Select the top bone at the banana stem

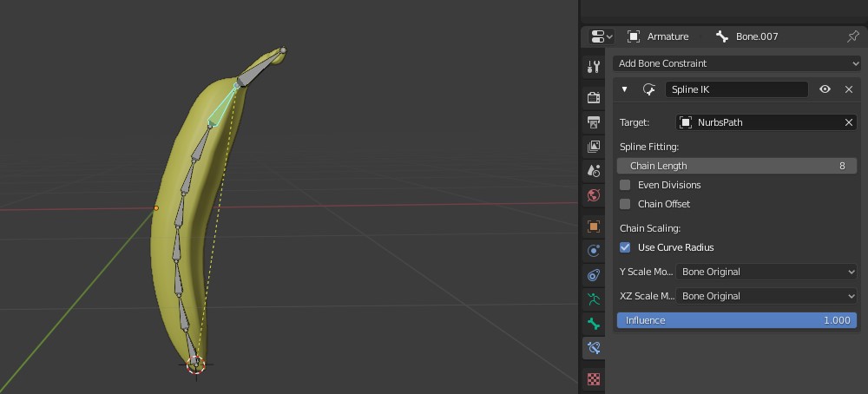[258, 69]
